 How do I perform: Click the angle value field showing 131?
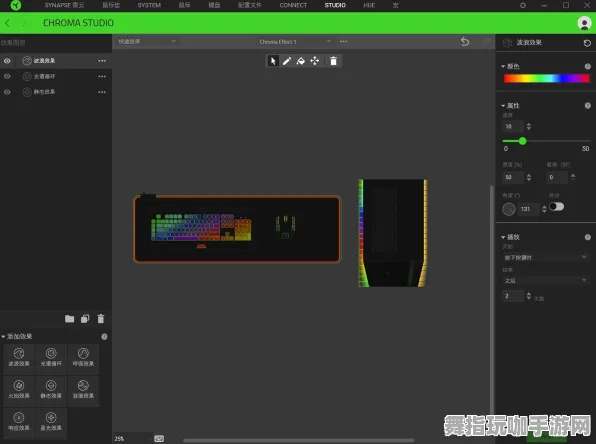[x=529, y=209]
